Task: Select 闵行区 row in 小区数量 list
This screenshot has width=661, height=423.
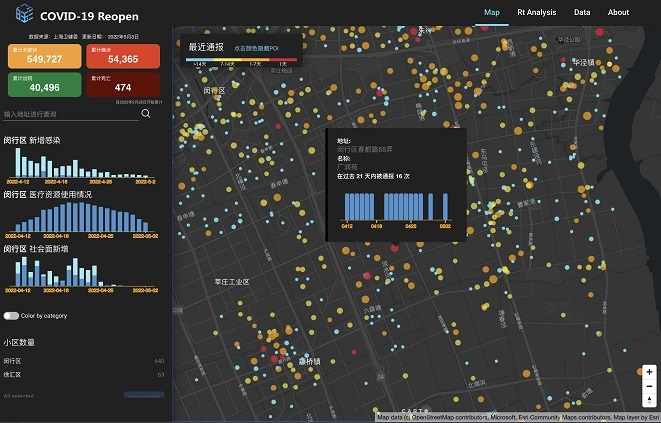Action: [83, 361]
